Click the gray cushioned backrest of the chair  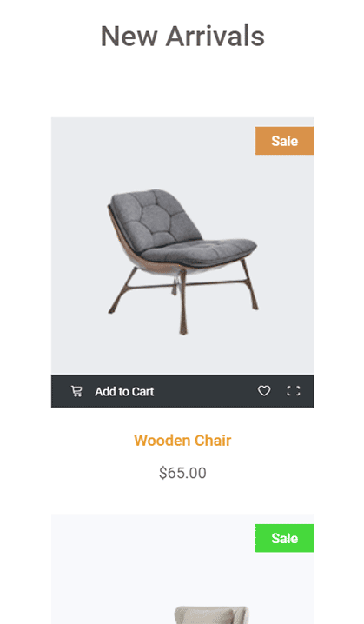[156, 217]
